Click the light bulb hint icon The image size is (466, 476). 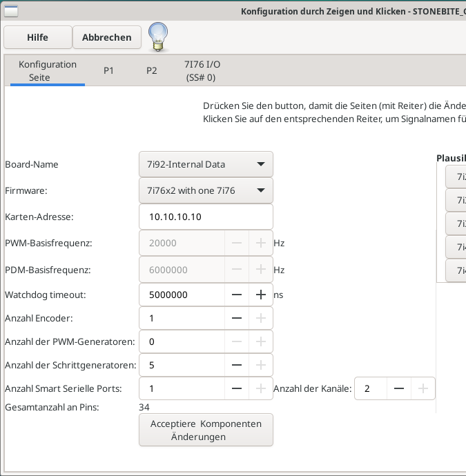point(158,37)
